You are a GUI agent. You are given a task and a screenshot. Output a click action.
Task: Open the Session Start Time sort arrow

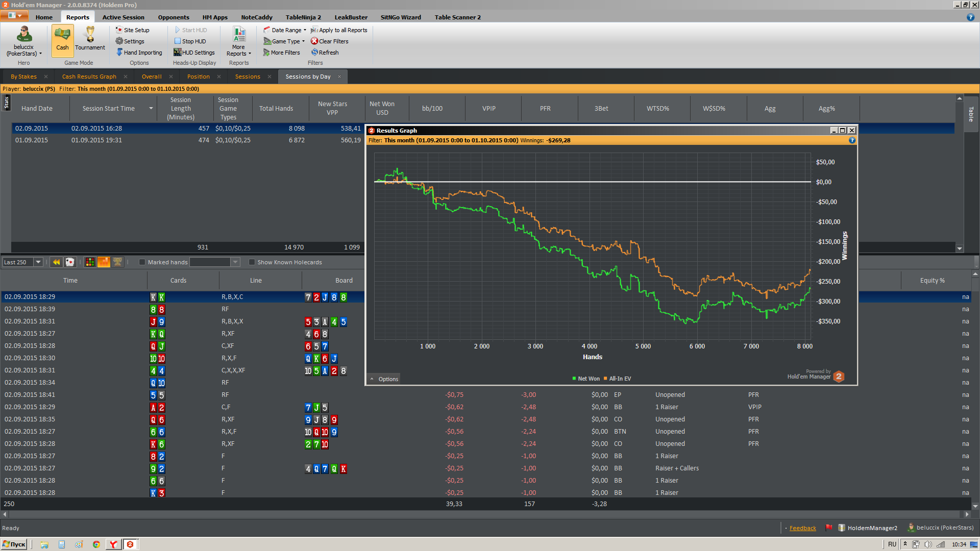click(151, 109)
